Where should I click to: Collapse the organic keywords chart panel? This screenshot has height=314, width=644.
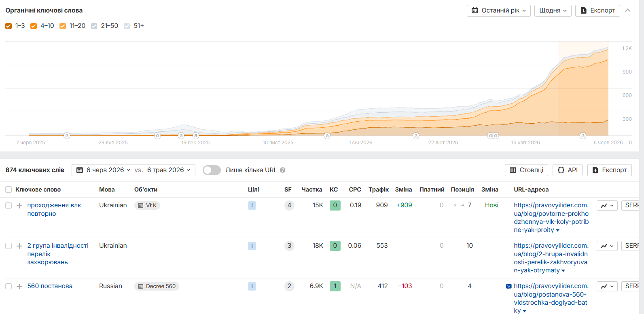click(x=628, y=11)
